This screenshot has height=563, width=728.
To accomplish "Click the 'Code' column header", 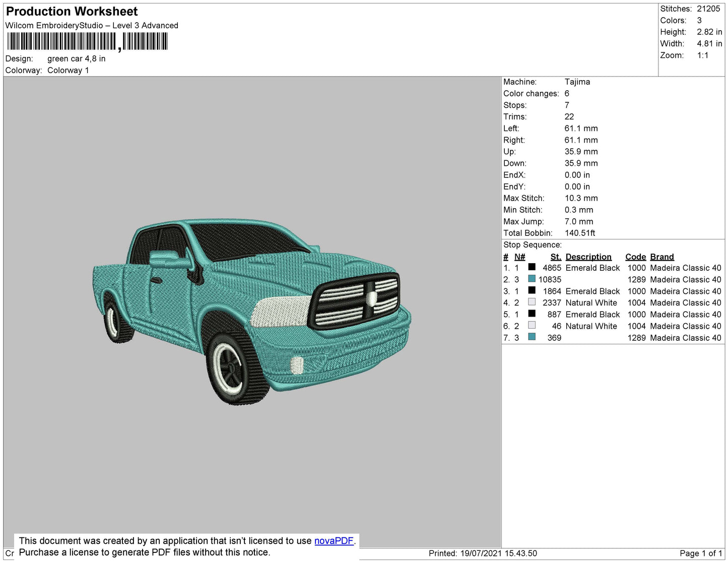I will coord(636,257).
